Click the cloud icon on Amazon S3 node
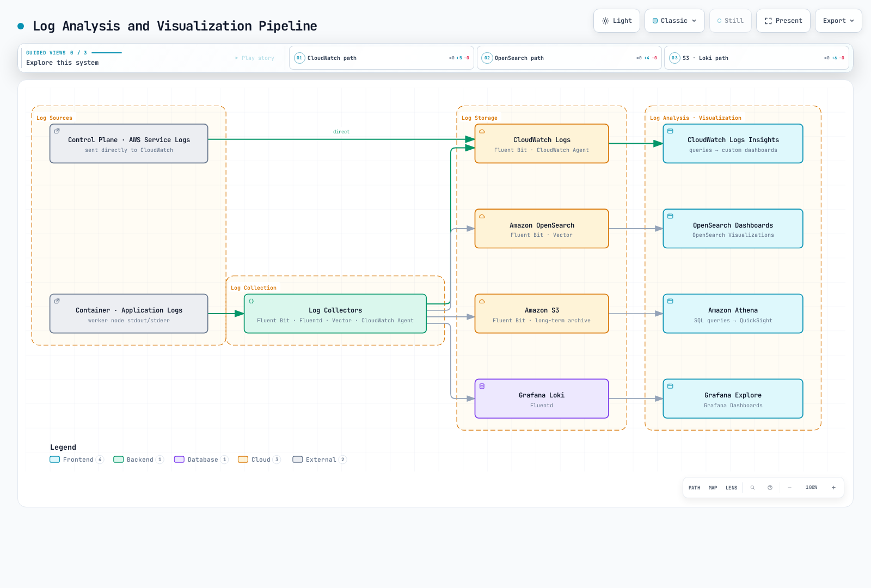Screen dimensions: 871x588 pyautogui.click(x=482, y=301)
